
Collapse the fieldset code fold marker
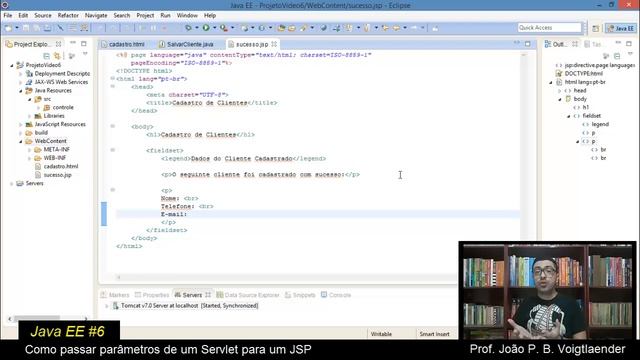(x=113, y=150)
